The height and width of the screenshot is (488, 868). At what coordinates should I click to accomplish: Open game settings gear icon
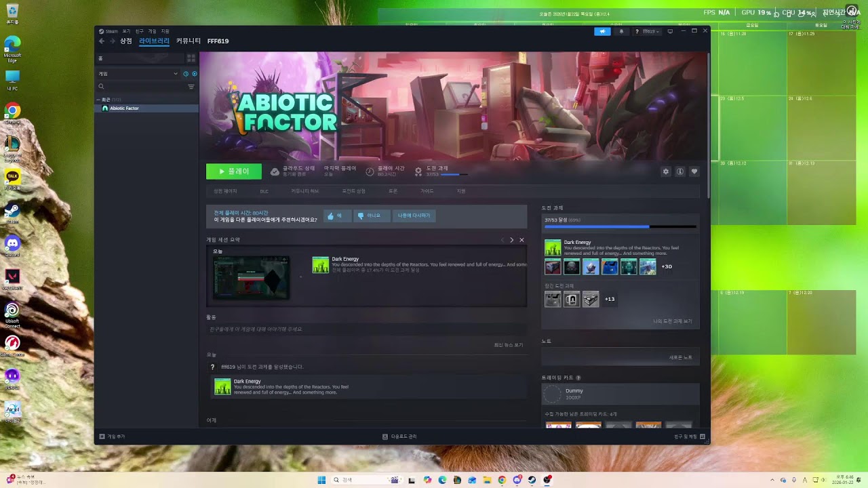pos(666,171)
